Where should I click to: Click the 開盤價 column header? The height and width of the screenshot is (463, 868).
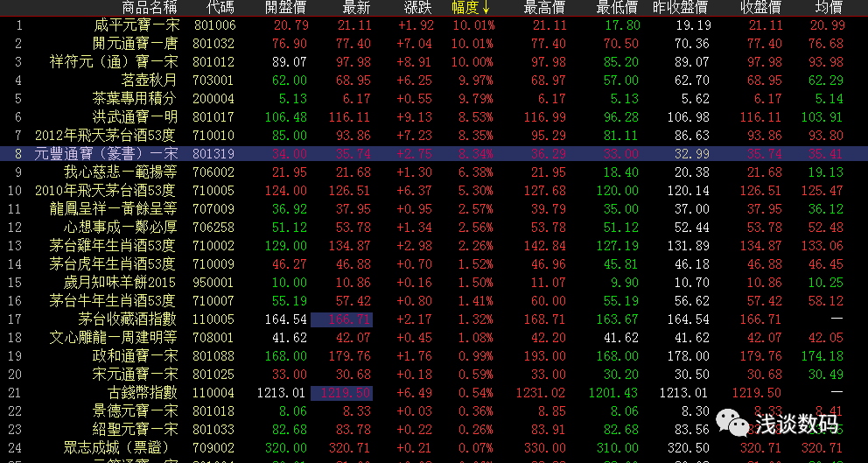(x=285, y=7)
